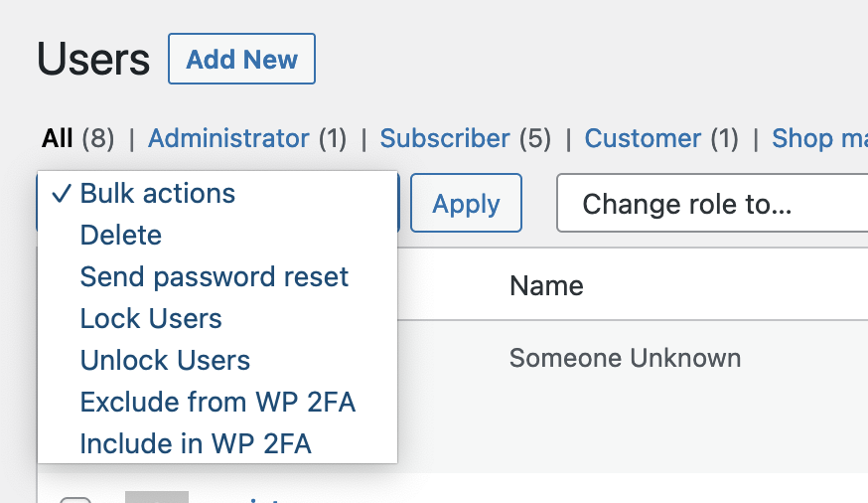Click the Users page heading
868x503 pixels.
pyautogui.click(x=93, y=61)
